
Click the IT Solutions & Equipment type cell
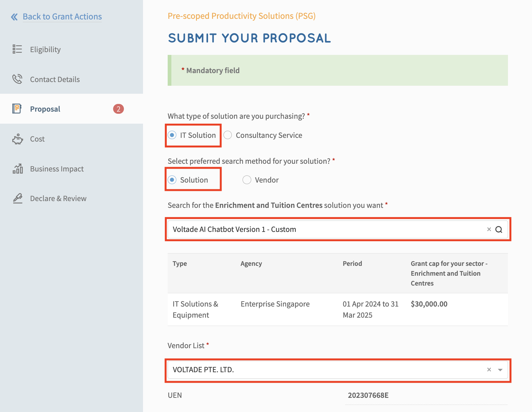pyautogui.click(x=195, y=310)
